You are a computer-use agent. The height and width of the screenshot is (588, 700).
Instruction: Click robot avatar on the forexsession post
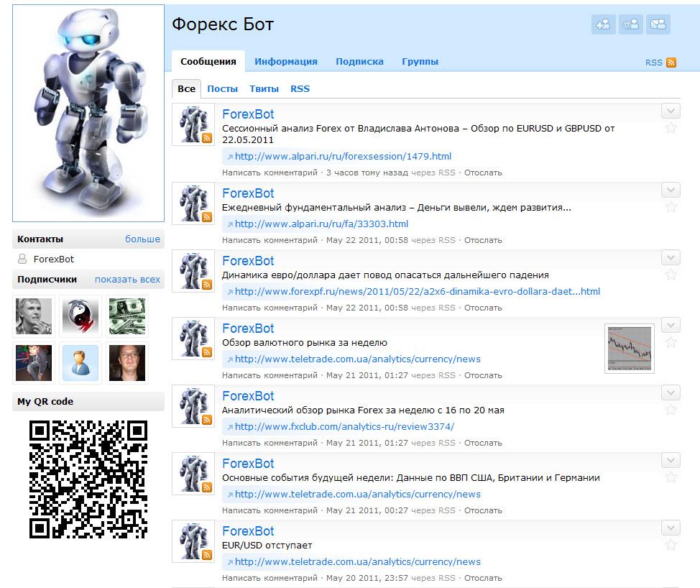click(193, 124)
